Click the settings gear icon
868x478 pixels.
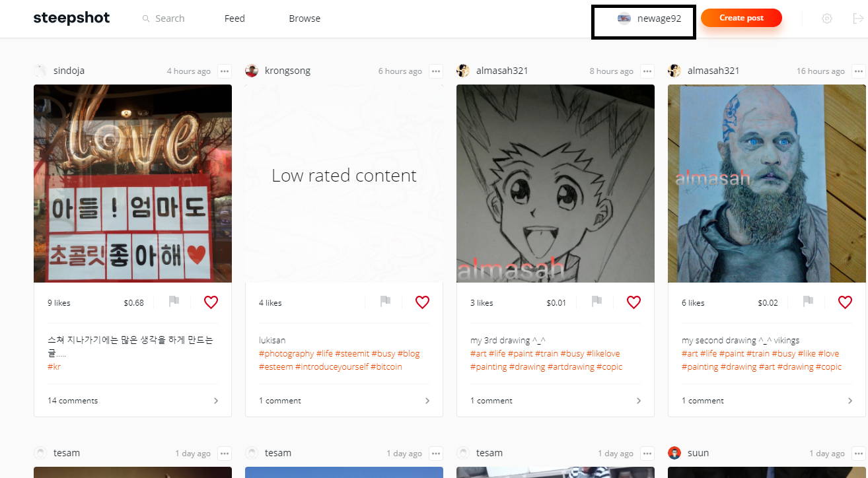coord(826,18)
